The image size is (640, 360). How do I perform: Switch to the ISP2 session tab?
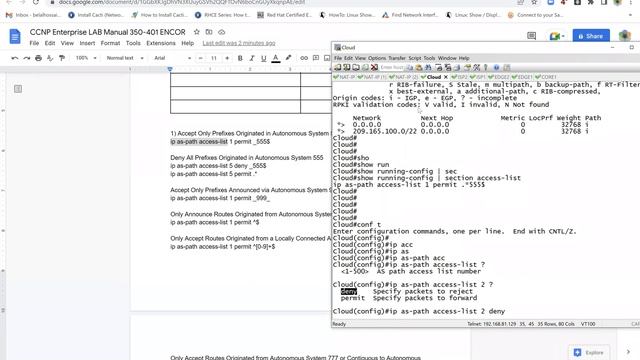click(x=459, y=77)
